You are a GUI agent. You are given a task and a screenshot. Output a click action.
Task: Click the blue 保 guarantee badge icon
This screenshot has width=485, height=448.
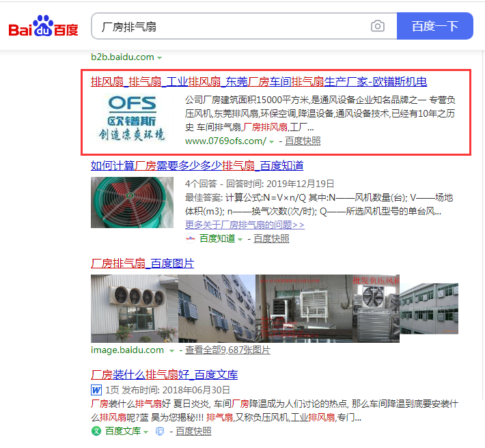point(160,431)
